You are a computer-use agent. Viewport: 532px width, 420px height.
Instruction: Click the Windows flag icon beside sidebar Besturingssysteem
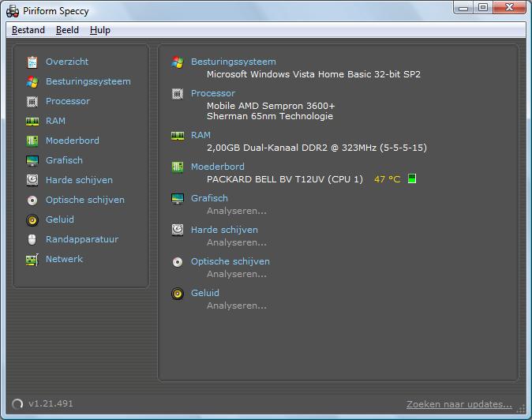coord(32,82)
